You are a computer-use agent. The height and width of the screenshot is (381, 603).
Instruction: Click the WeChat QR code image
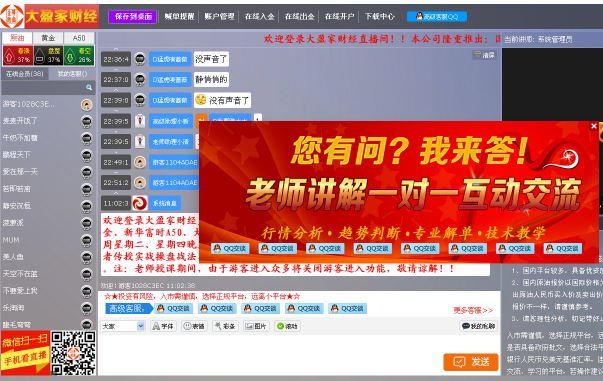(x=73, y=353)
